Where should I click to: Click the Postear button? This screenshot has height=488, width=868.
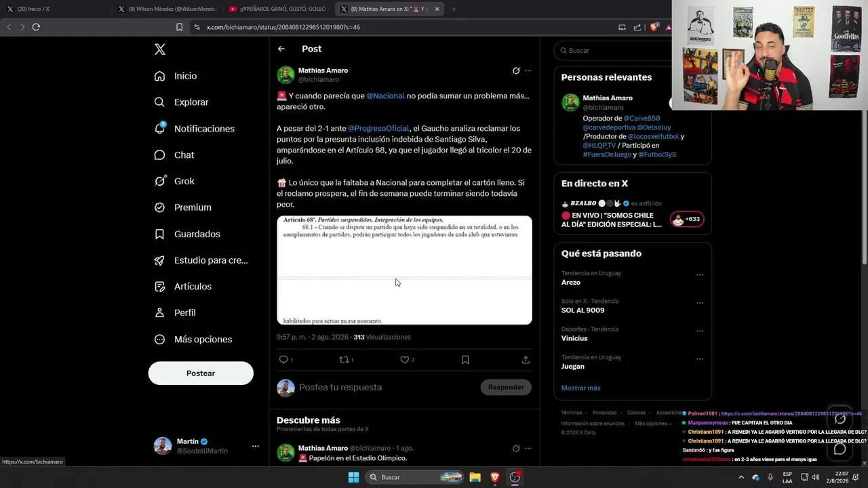click(x=201, y=373)
